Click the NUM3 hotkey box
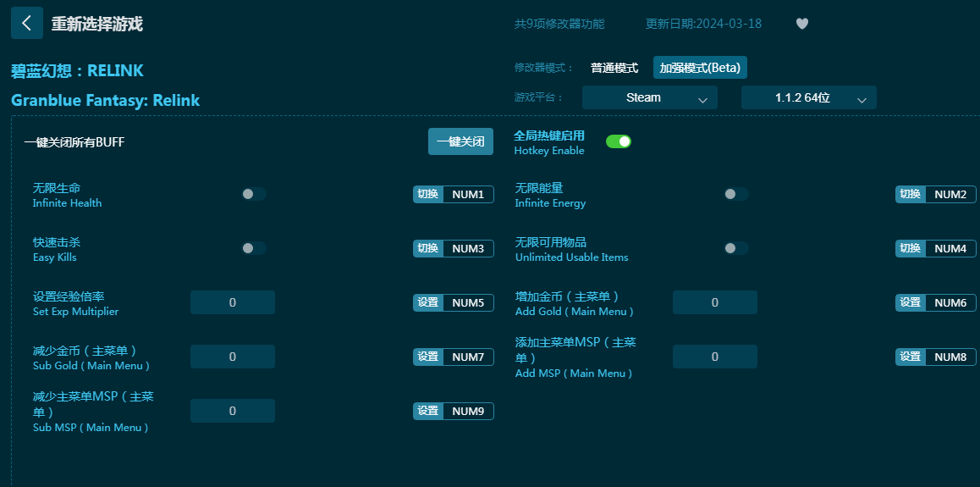 pos(468,248)
